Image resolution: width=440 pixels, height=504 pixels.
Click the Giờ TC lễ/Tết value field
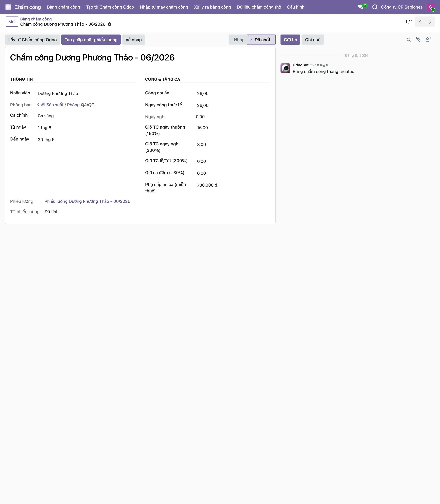tap(233, 161)
